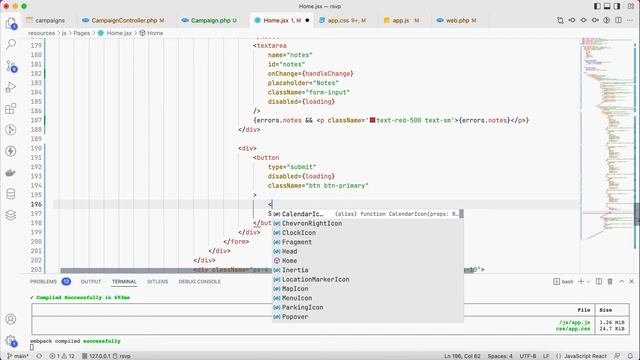Open notifications bell in status bar

(631, 356)
